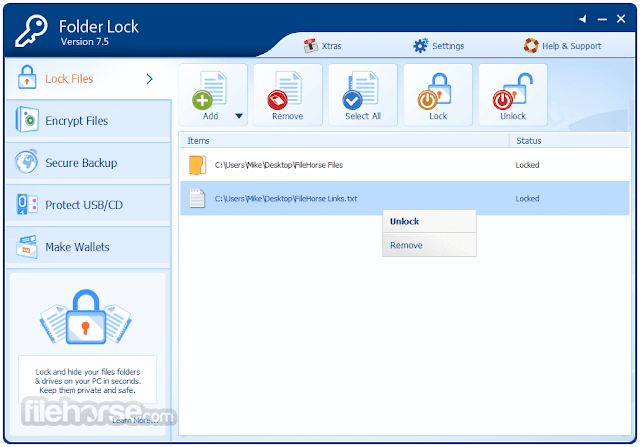
Task: Click the text file icon of FileHorse Links.txt
Action: click(197, 198)
